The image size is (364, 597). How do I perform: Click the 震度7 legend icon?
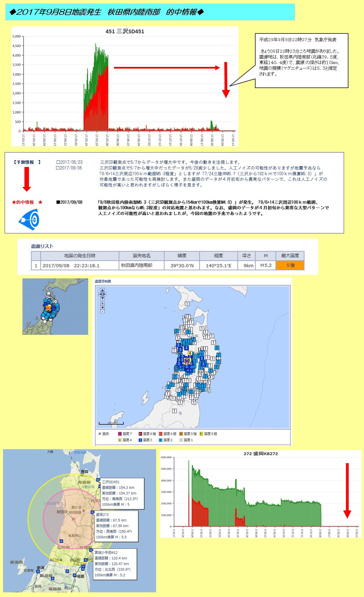pyautogui.click(x=120, y=434)
